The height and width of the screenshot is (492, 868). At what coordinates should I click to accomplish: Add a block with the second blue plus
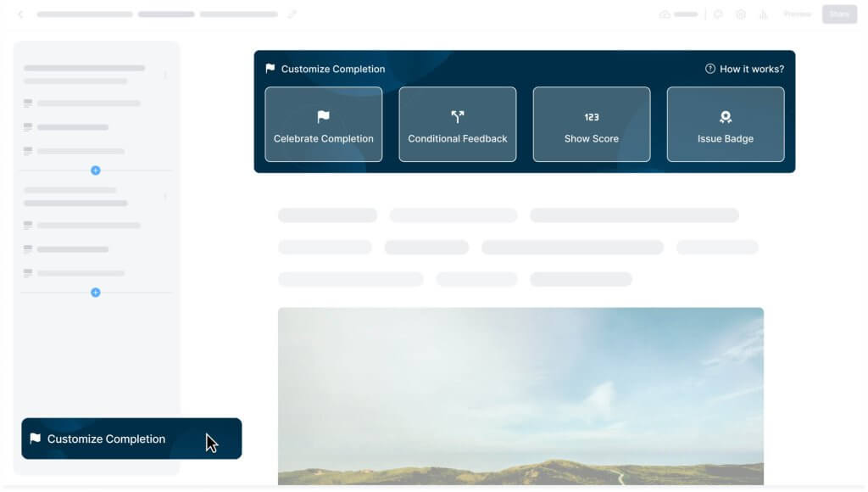coord(95,292)
